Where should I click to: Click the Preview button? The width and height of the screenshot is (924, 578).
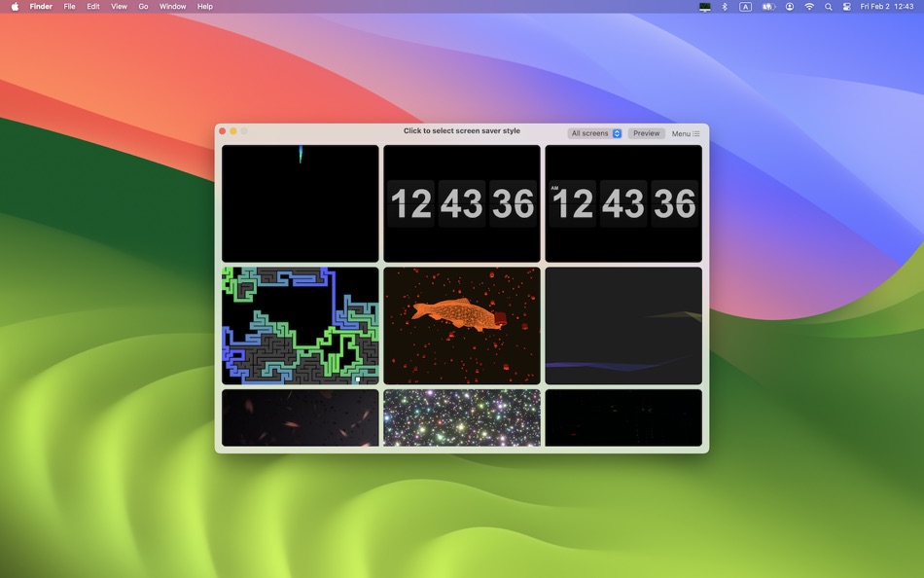pyautogui.click(x=647, y=133)
